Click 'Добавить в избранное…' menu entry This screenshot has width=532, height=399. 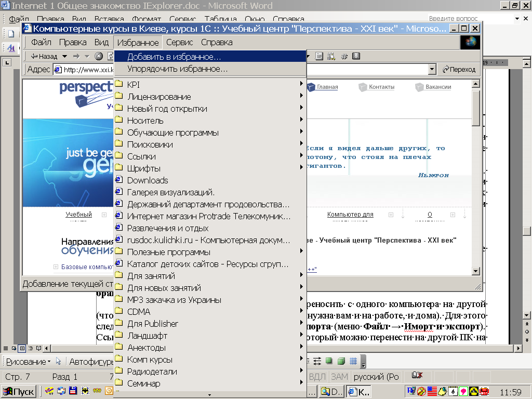tap(210, 57)
